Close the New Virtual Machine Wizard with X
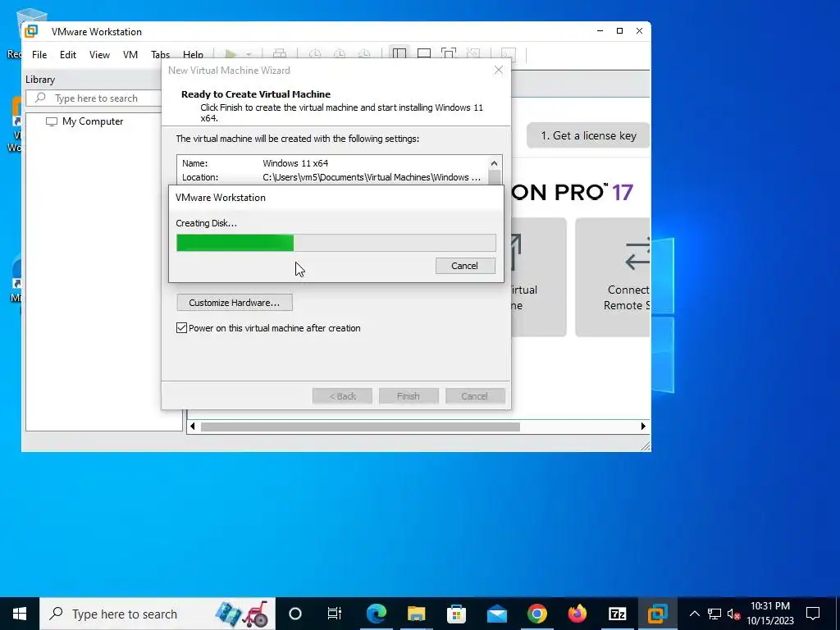Screen dimensions: 840x630 pos(498,71)
